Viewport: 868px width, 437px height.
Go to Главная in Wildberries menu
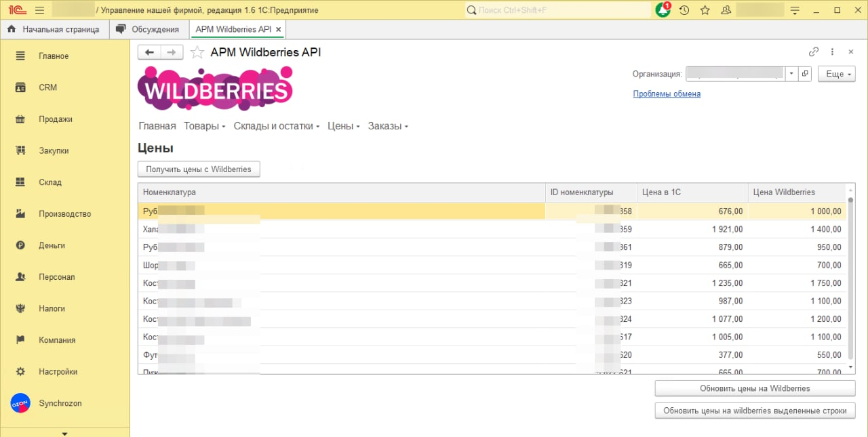[x=157, y=126]
